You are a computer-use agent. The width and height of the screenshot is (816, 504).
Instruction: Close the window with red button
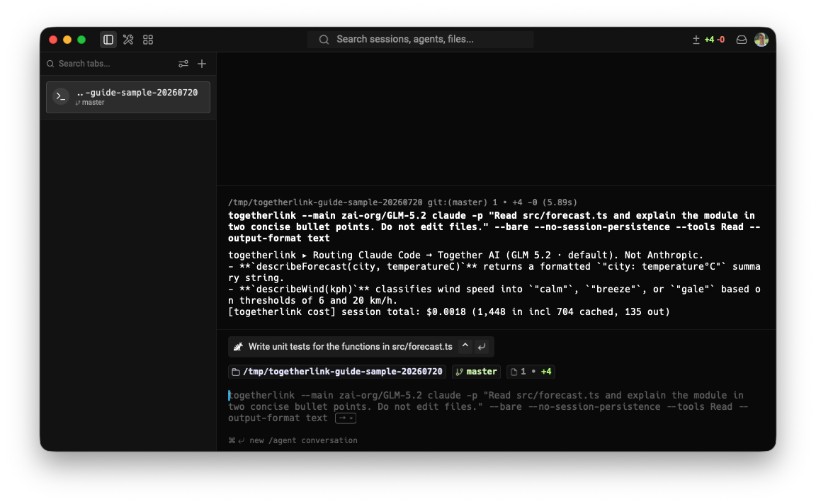pyautogui.click(x=53, y=40)
